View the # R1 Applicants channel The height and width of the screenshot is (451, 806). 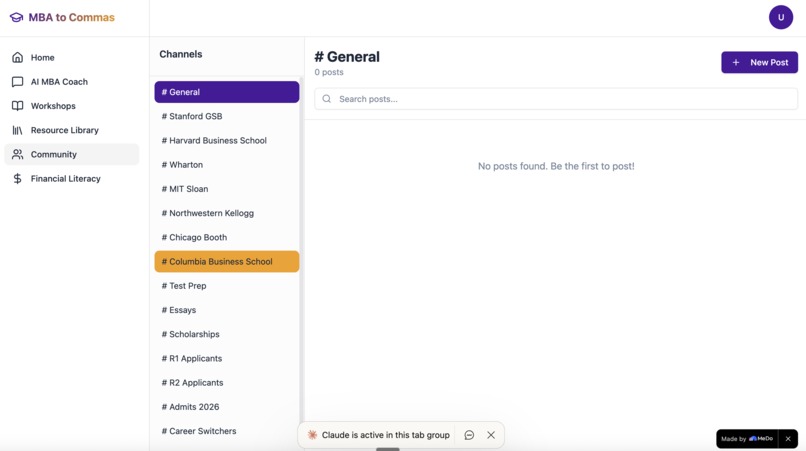coord(227,358)
